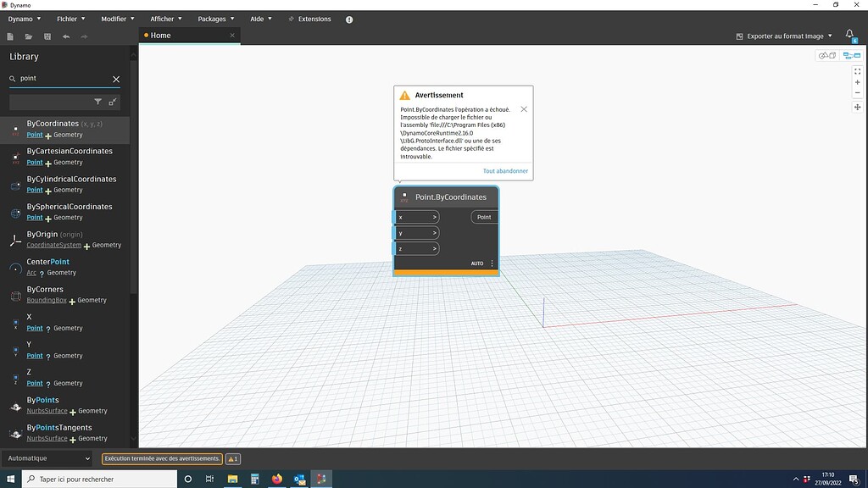Click the orange border of Point.ByCoordinates node
Image resolution: width=868 pixels, height=488 pixels.
point(447,273)
